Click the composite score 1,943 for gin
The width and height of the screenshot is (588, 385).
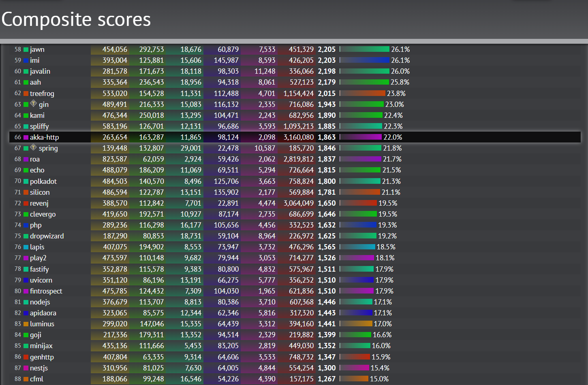click(x=327, y=104)
